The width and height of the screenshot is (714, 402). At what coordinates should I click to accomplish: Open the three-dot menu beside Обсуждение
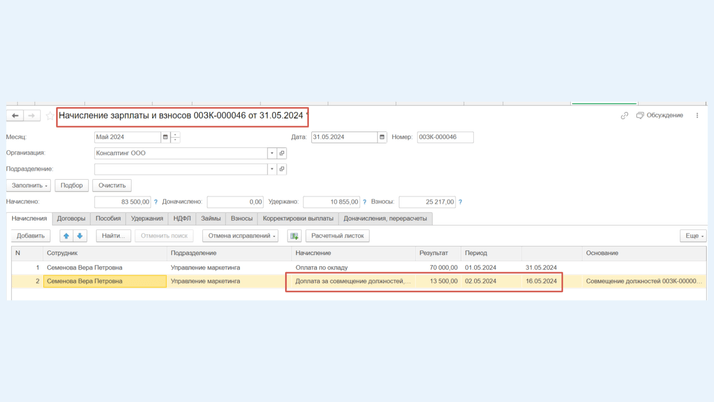pos(697,116)
